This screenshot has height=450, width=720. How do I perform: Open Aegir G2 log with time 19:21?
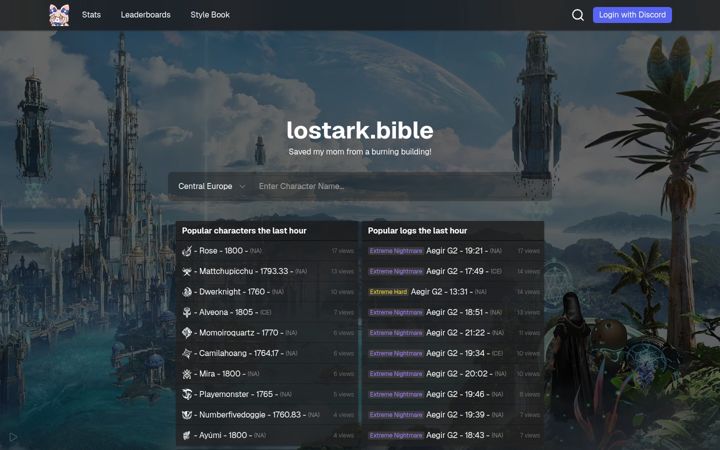click(453, 251)
